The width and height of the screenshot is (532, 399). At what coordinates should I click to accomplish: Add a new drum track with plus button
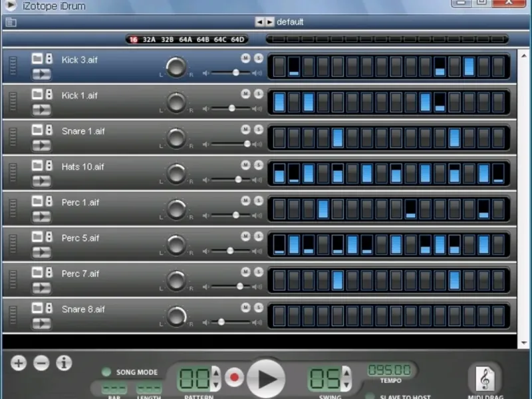19,363
